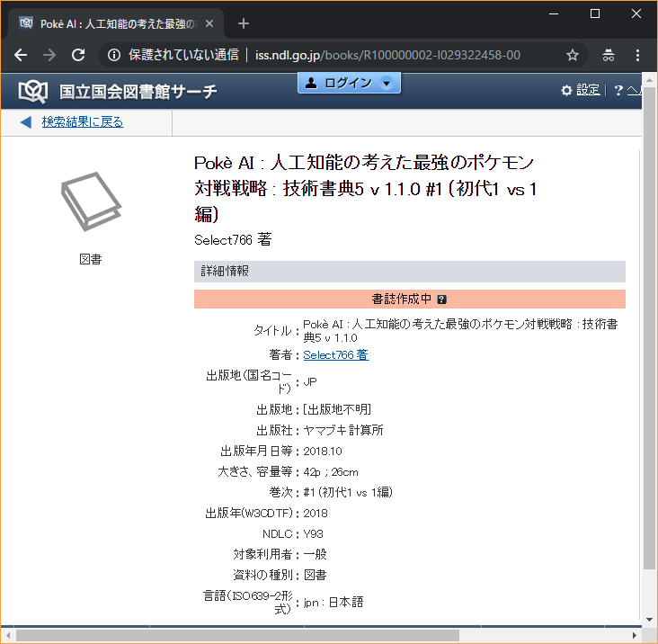Image resolution: width=658 pixels, height=644 pixels.
Task: Maximize the browser window
Action: click(x=595, y=13)
